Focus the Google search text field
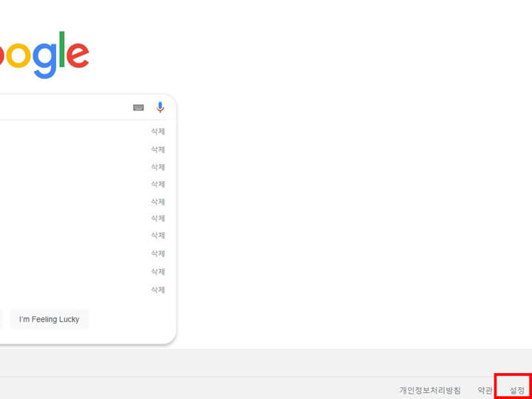Image resolution: width=532 pixels, height=399 pixels. pyautogui.click(x=64, y=108)
